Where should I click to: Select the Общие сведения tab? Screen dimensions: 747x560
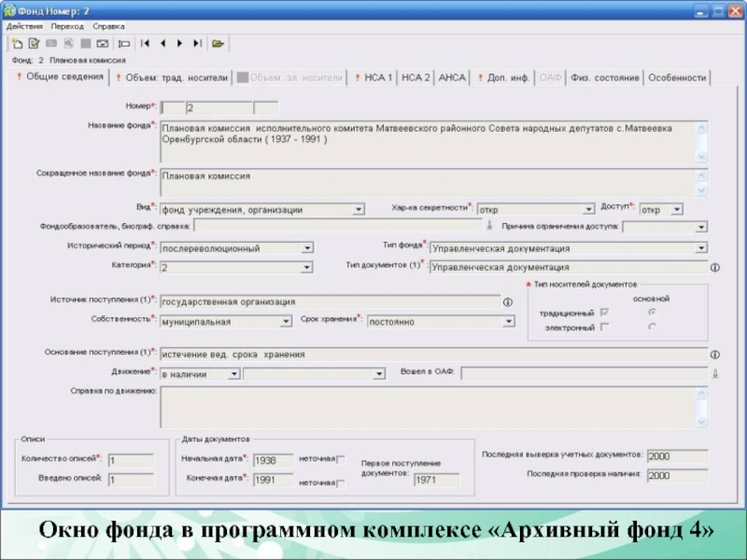(60, 77)
